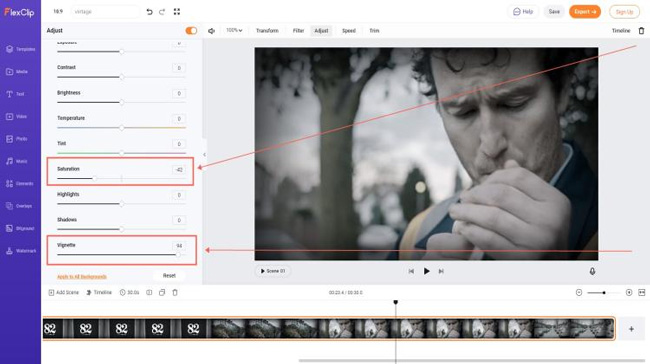Open the Photo sidebar panel

click(x=17, y=139)
